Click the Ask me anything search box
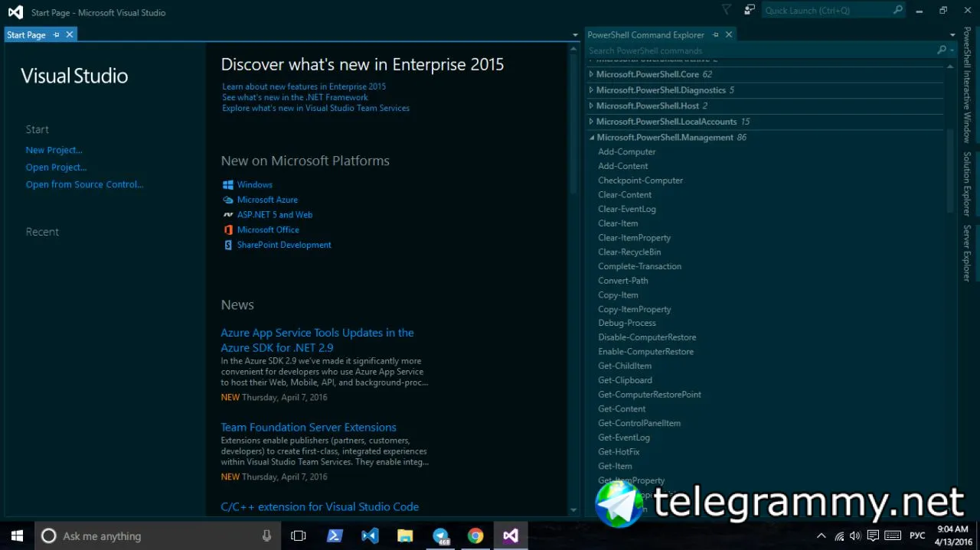The height and width of the screenshot is (550, 980). tap(157, 536)
